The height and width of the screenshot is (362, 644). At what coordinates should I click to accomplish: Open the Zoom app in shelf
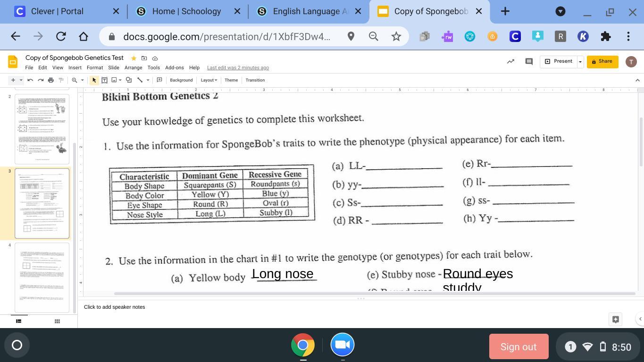click(x=342, y=345)
